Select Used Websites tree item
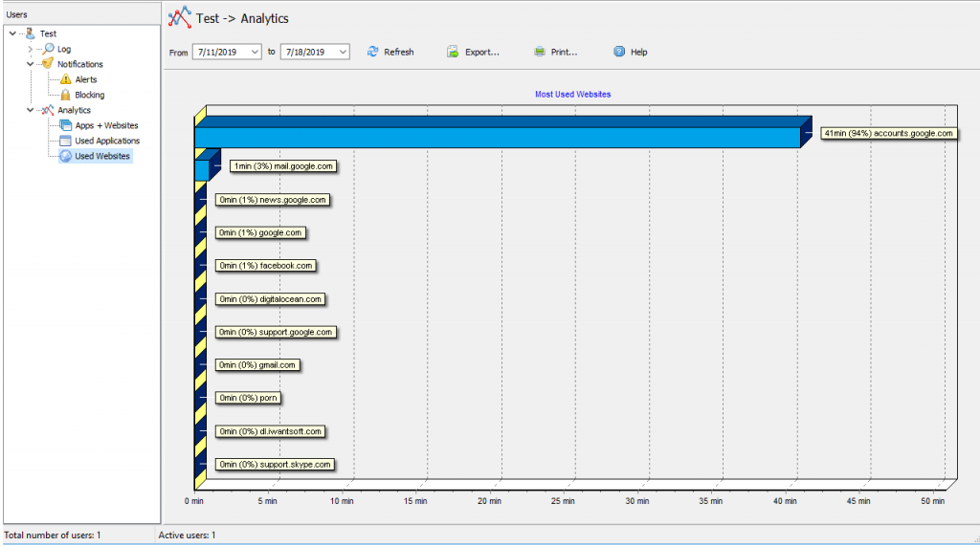Image resolution: width=980 pixels, height=546 pixels. (x=102, y=156)
